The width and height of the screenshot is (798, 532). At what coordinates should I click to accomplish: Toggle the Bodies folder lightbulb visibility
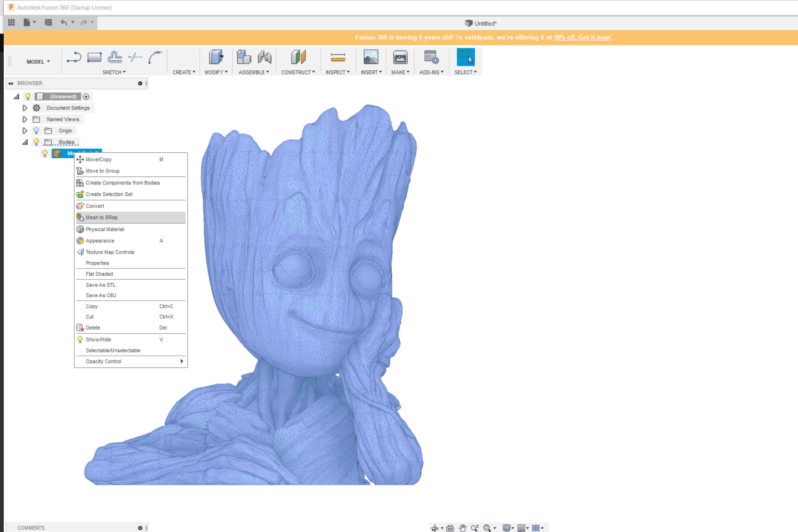[x=36, y=142]
